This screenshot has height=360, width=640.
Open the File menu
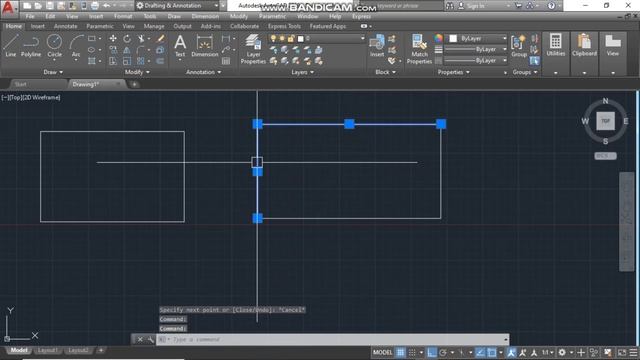(30, 16)
